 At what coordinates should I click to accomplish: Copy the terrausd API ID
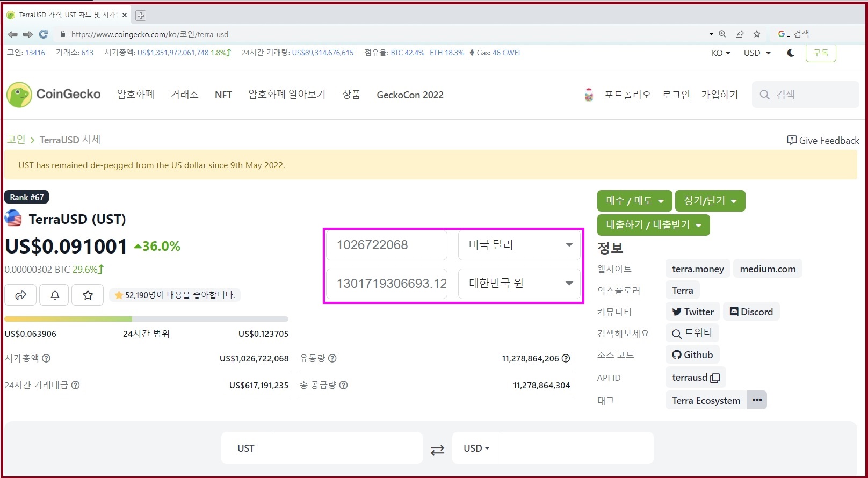[715, 378]
